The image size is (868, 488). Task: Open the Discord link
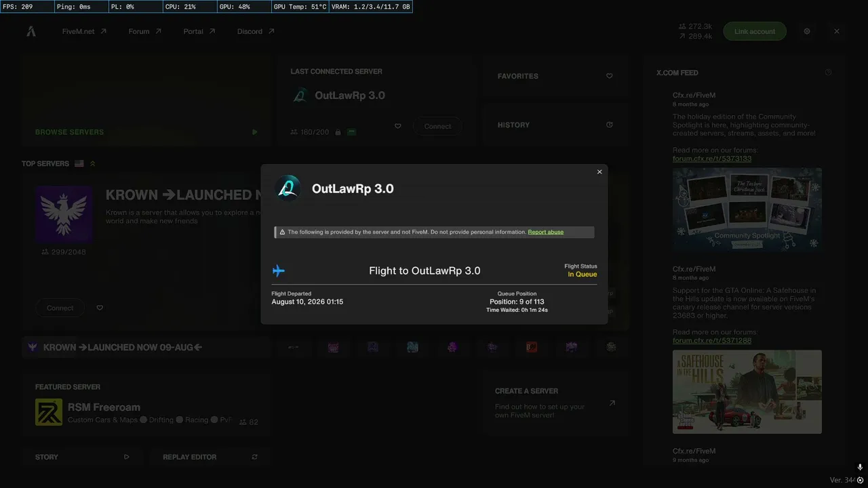[256, 31]
